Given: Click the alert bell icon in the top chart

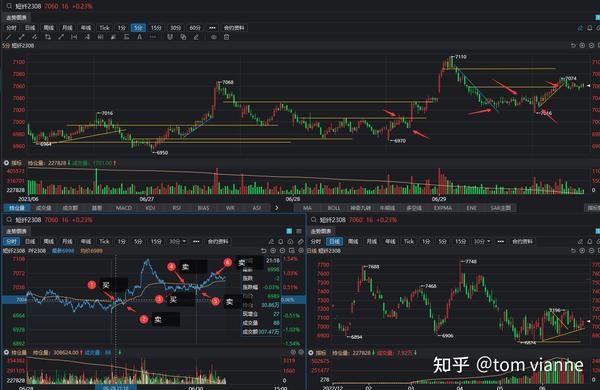Looking at the screenshot, I should [x=590, y=28].
